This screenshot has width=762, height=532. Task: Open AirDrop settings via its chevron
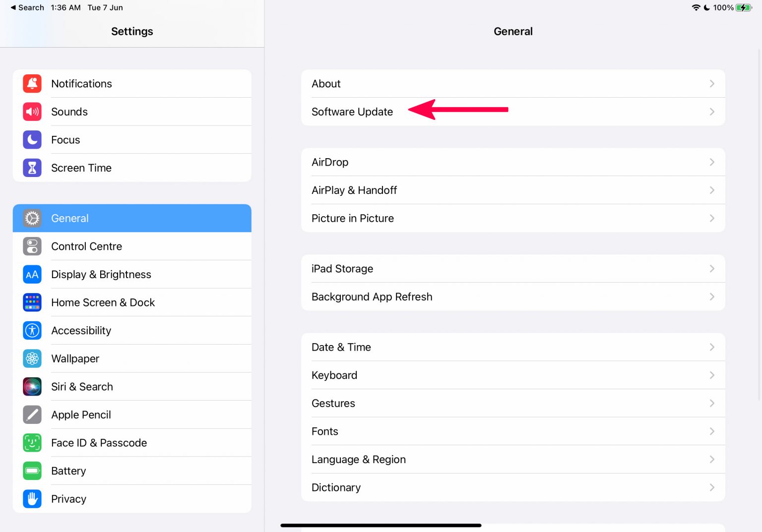pos(712,162)
